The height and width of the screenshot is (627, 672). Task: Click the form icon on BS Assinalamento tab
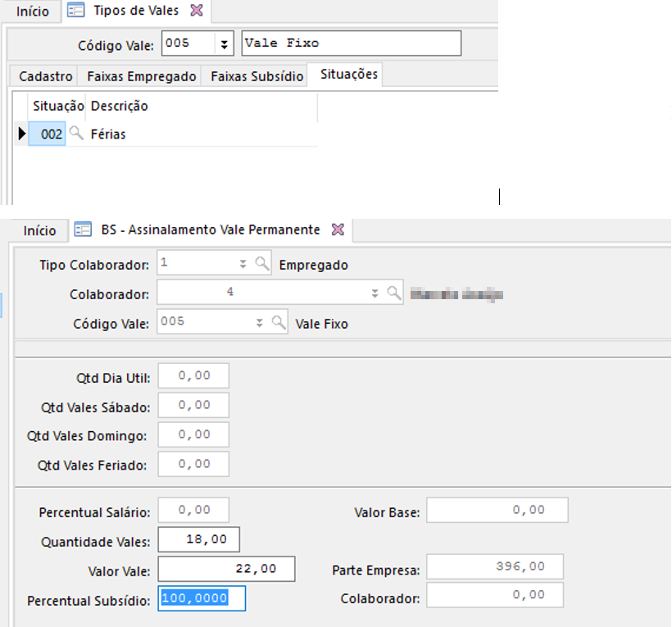(82, 230)
